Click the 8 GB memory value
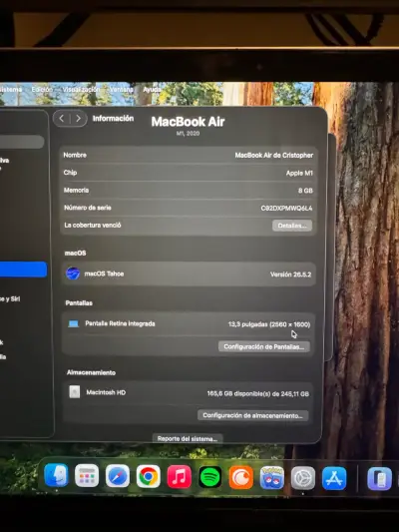This screenshot has width=399, height=532. pos(305,191)
